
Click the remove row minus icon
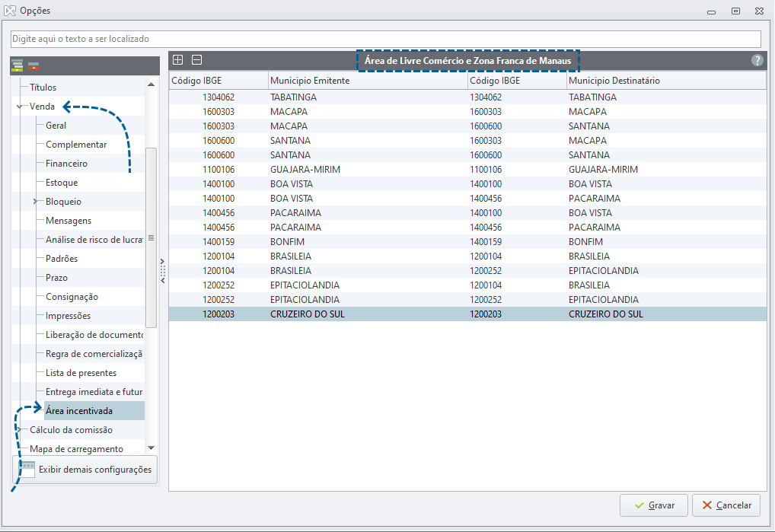pyautogui.click(x=196, y=60)
